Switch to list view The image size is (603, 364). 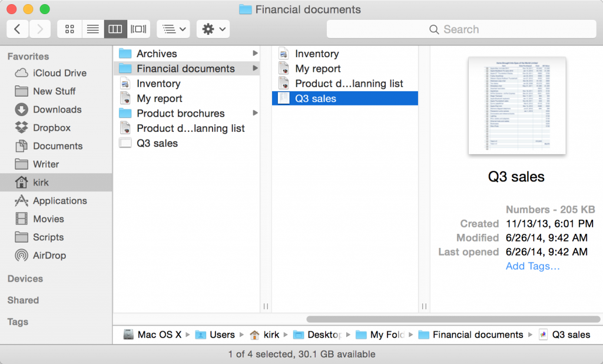pos(92,29)
